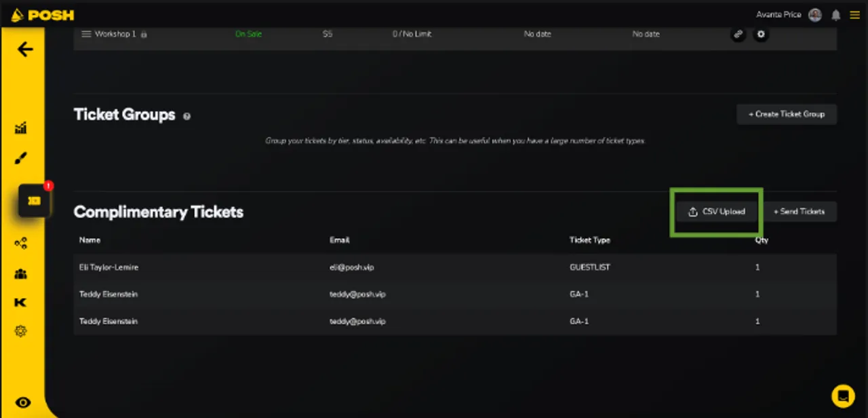The image size is (868, 418).
Task: Click the notification bell at top right
Action: [x=835, y=14]
